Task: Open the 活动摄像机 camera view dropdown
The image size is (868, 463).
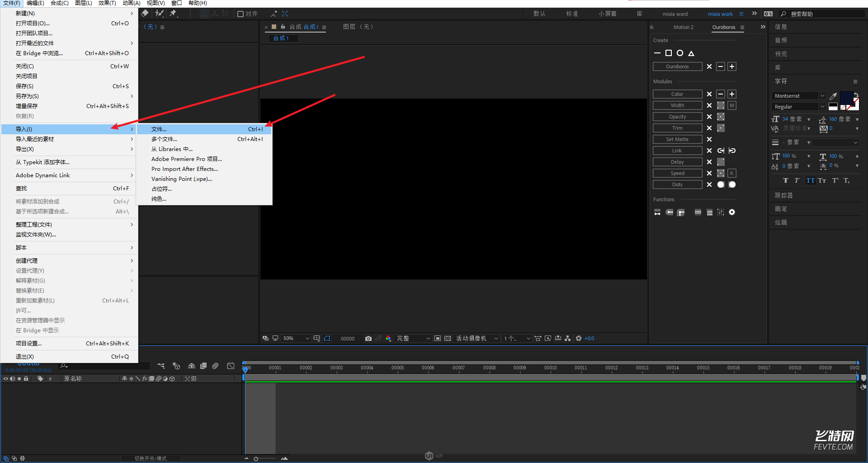Action: coord(477,338)
